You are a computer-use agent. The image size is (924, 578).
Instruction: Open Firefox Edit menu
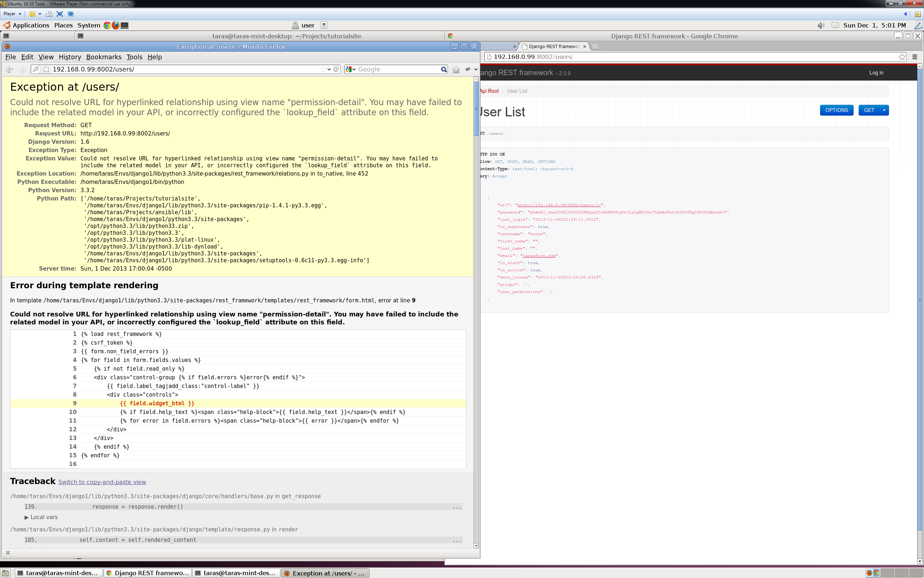point(27,57)
